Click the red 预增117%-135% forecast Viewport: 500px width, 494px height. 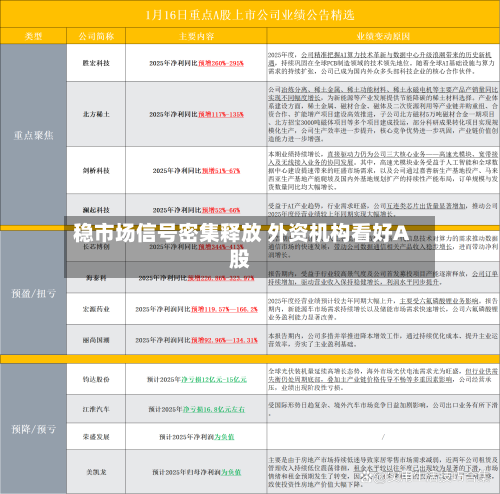221,114
